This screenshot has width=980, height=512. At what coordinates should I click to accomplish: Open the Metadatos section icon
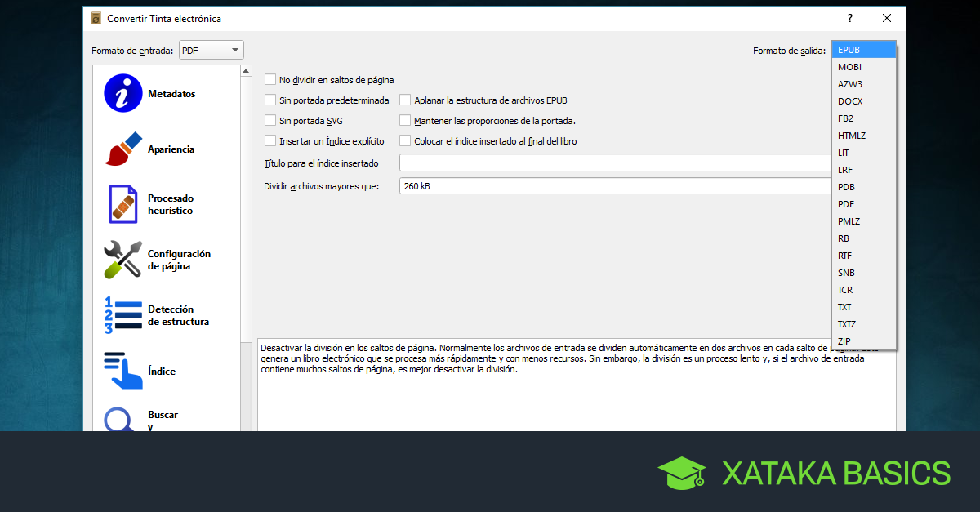123,93
